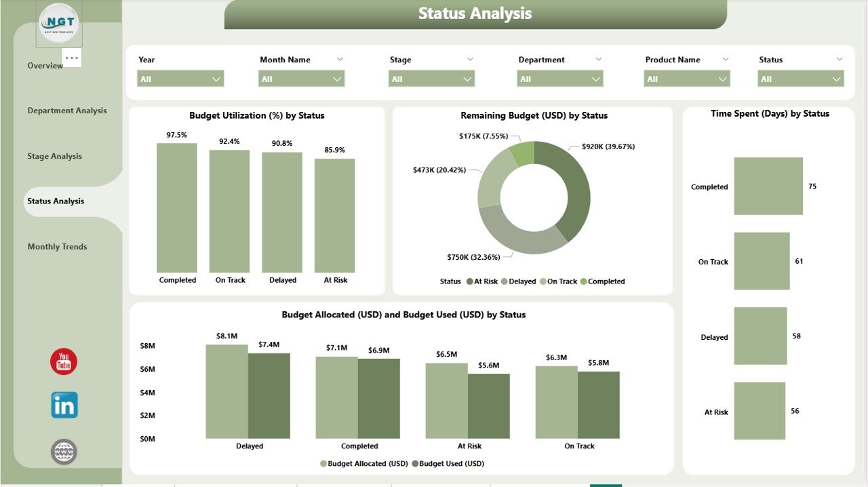Screen dimensions: 868x487
Task: Open the website globe icon
Action: click(64, 452)
